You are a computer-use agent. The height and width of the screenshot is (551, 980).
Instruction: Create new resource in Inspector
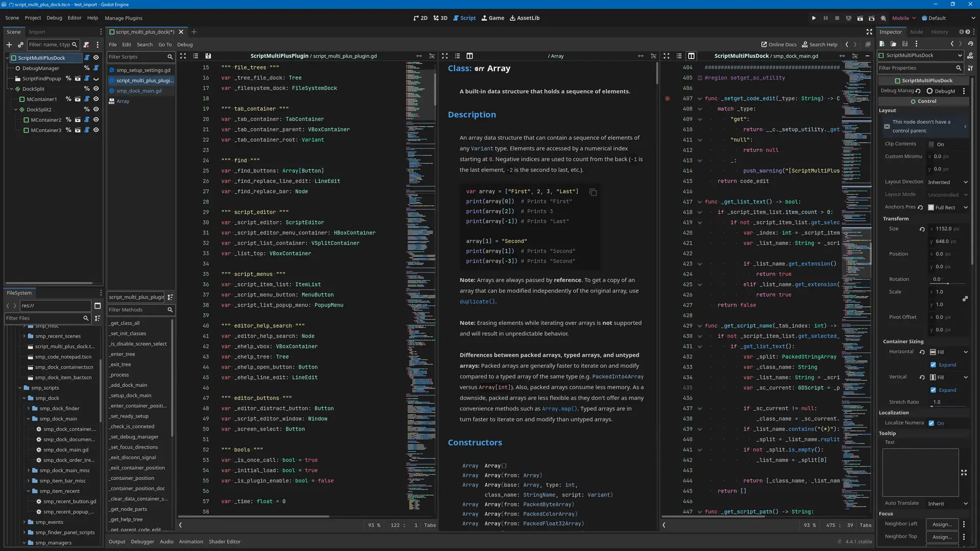click(x=882, y=44)
